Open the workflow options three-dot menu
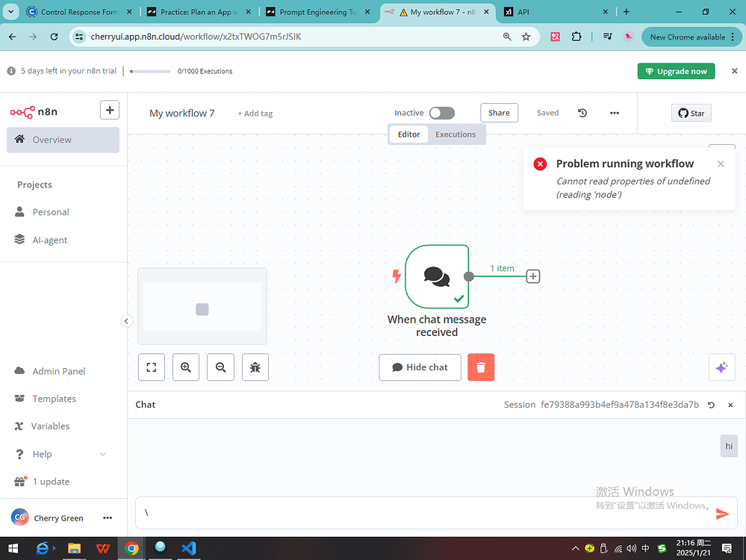The height and width of the screenshot is (560, 746). [x=614, y=112]
